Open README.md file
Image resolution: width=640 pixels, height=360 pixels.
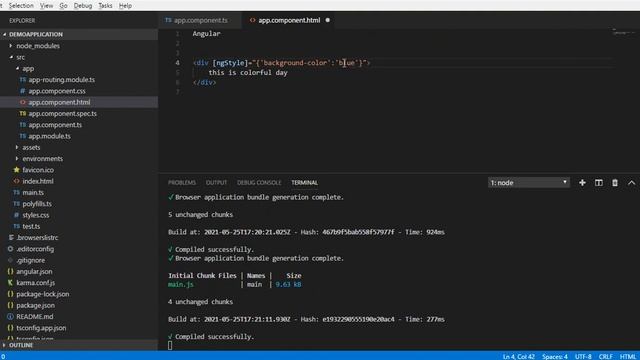point(79,316)
